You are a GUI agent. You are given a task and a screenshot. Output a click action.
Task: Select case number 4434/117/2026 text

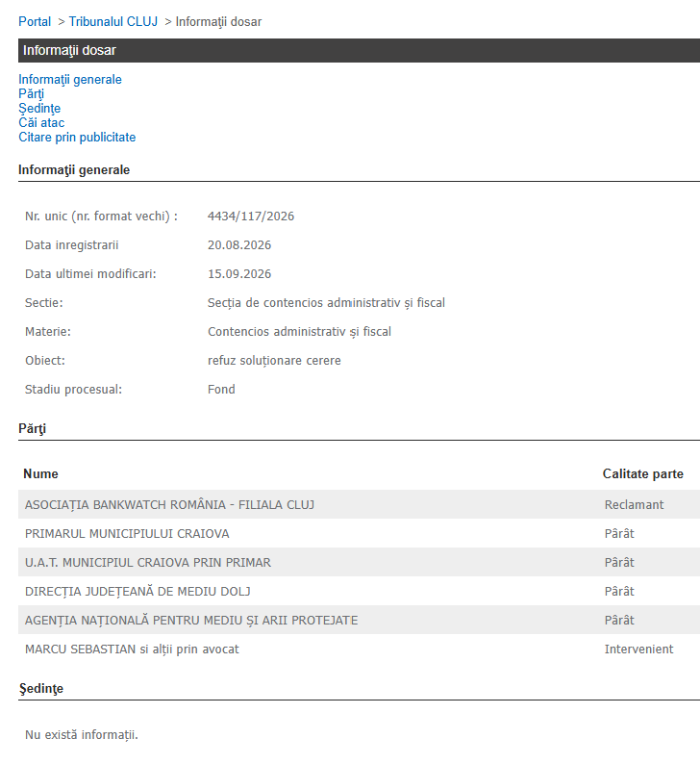pyautogui.click(x=251, y=216)
